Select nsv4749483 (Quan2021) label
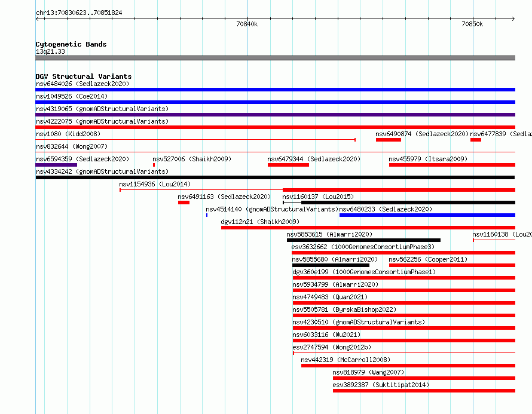Viewport: 532px width, 414px height. [x=330, y=297]
